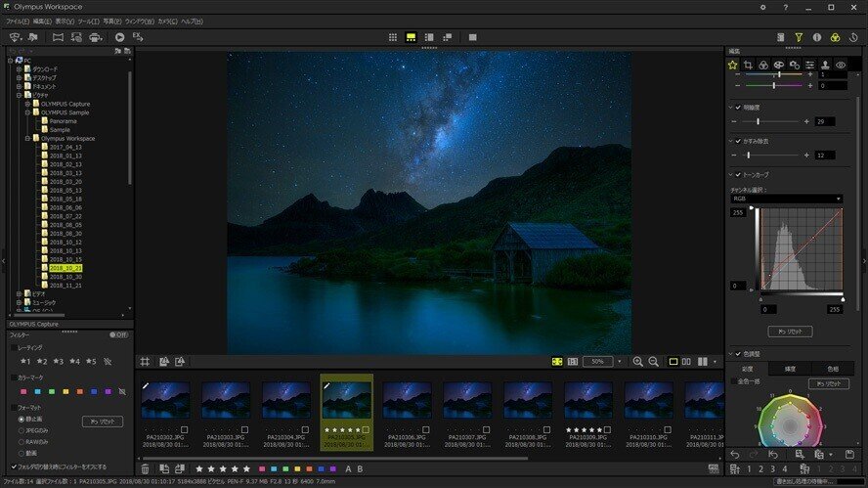868x488 pixels.
Task: Open the カメラ(C) menu
Action: point(168,22)
